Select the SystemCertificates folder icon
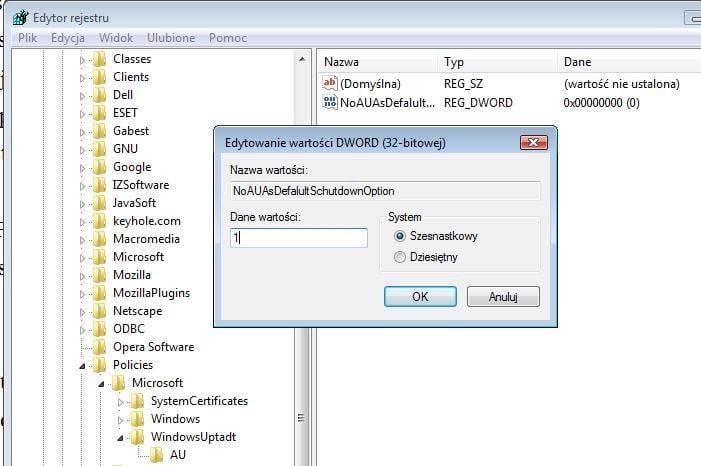The height and width of the screenshot is (466, 701). 137,401
